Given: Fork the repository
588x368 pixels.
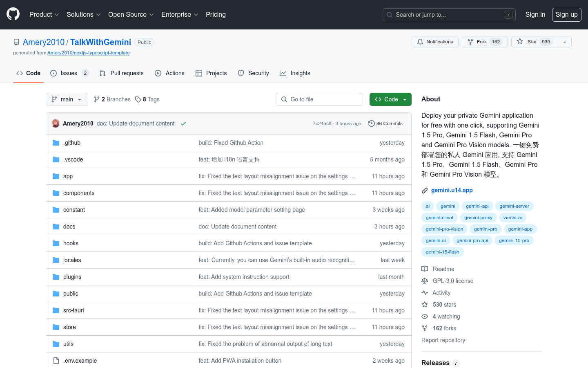Looking at the screenshot, I should (x=485, y=42).
